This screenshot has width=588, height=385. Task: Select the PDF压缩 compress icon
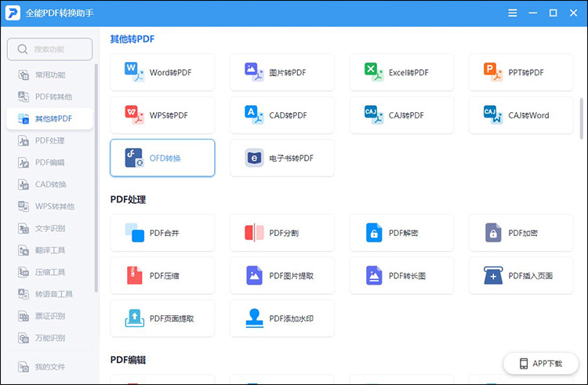point(134,275)
